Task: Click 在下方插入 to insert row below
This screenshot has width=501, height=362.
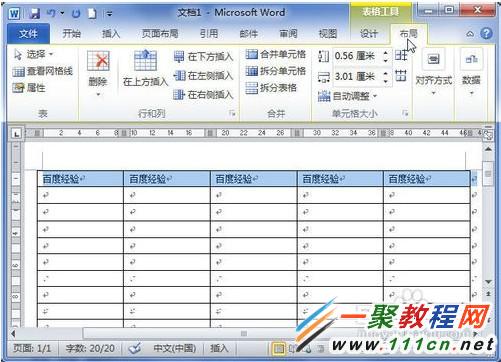Action: [x=203, y=57]
